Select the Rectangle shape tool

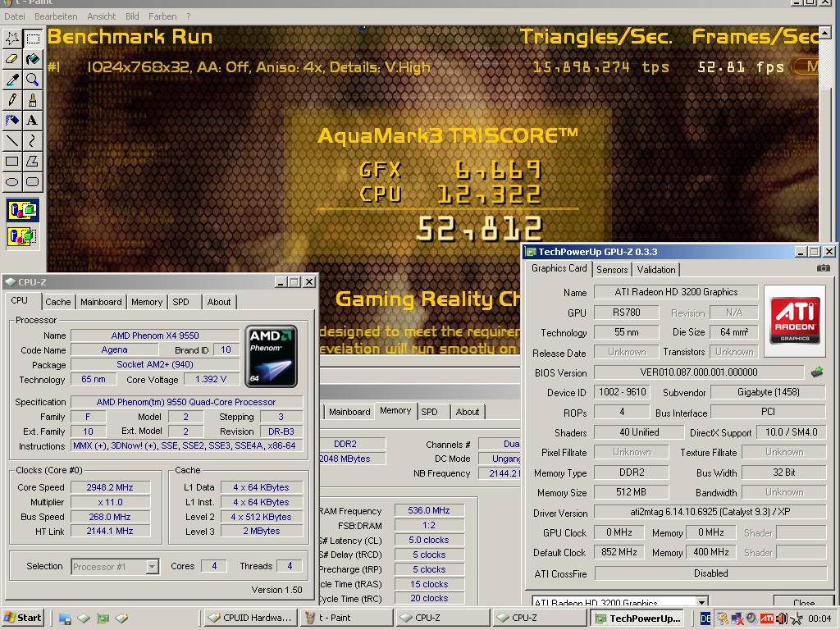[x=12, y=161]
